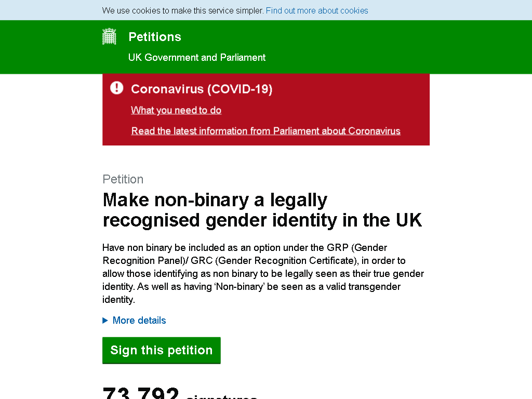Click the Make non-binary petition title heading

(262, 210)
